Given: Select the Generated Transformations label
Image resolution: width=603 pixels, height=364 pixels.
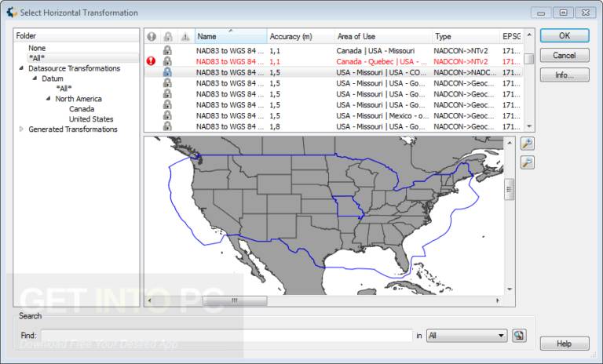Looking at the screenshot, I should 73,129.
